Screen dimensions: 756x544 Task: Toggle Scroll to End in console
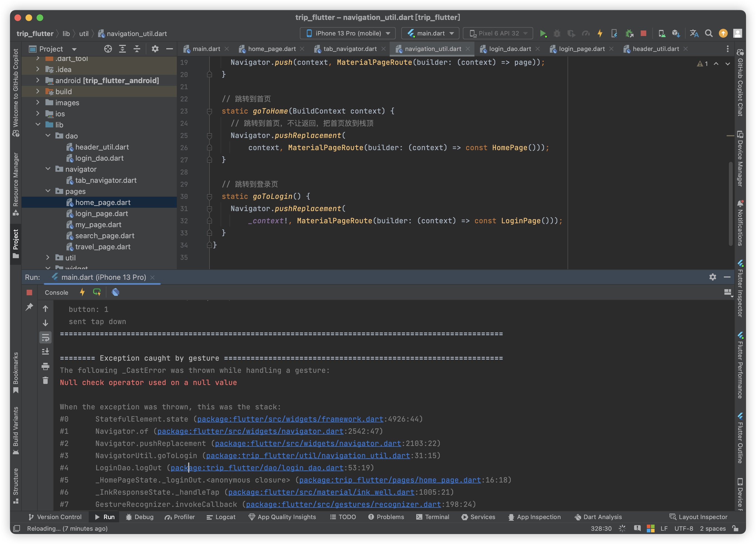(x=46, y=351)
